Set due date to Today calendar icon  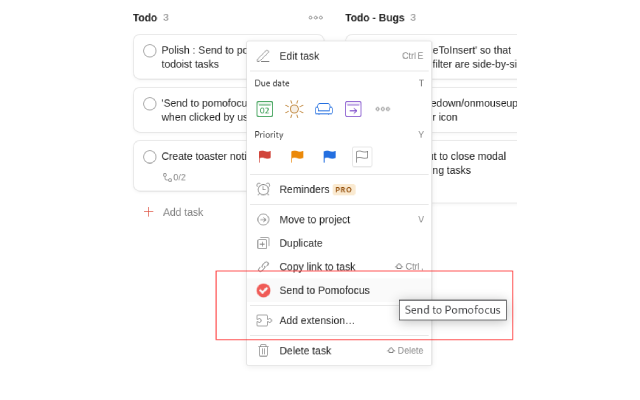pos(264,109)
